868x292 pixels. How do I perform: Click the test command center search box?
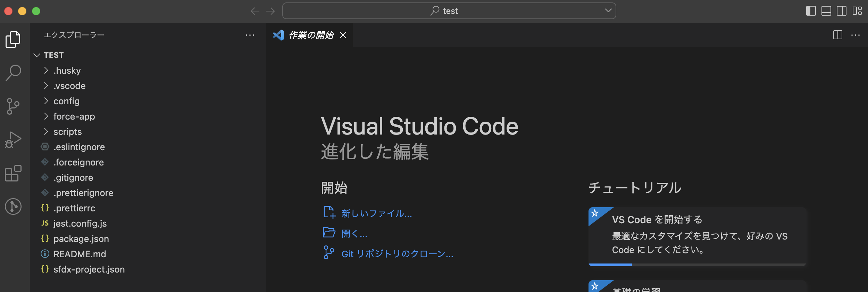pos(449,11)
